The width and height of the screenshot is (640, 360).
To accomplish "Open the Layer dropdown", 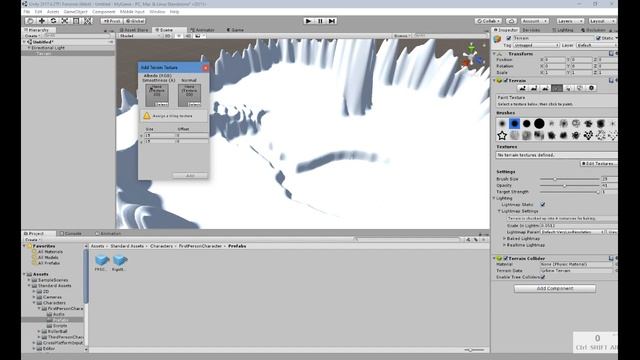I will pyautogui.click(x=596, y=45).
